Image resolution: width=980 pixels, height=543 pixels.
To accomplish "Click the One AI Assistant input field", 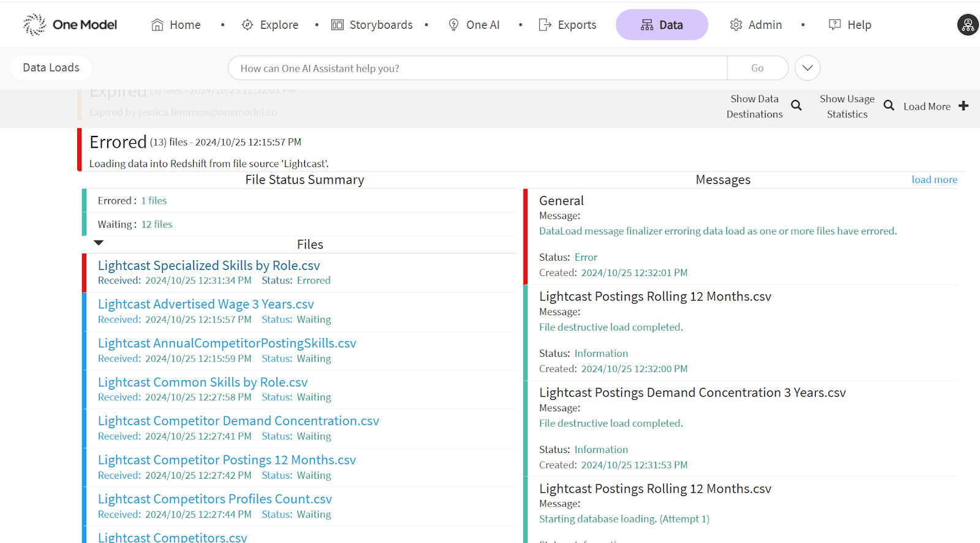I will coord(477,68).
